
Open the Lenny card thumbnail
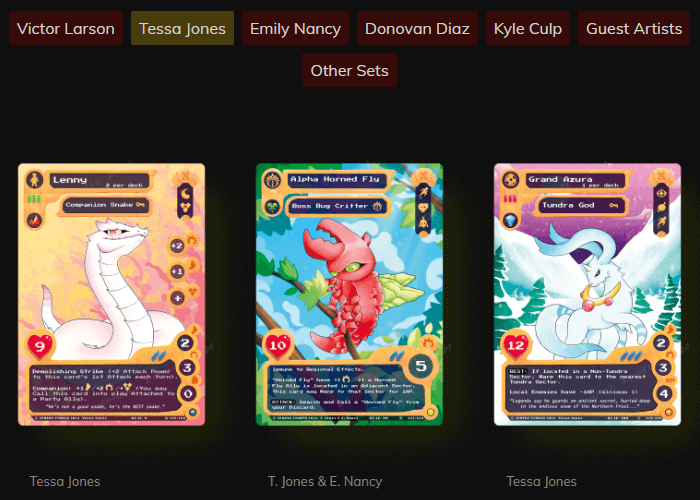pyautogui.click(x=112, y=295)
